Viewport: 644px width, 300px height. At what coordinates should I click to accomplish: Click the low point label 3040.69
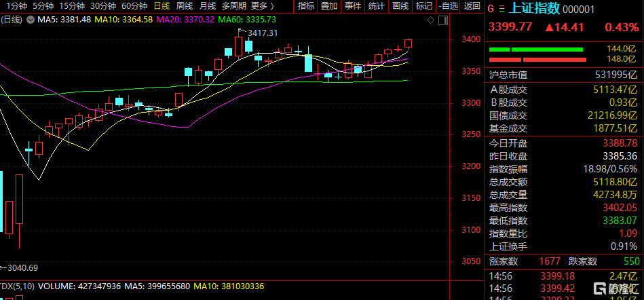coord(21,268)
